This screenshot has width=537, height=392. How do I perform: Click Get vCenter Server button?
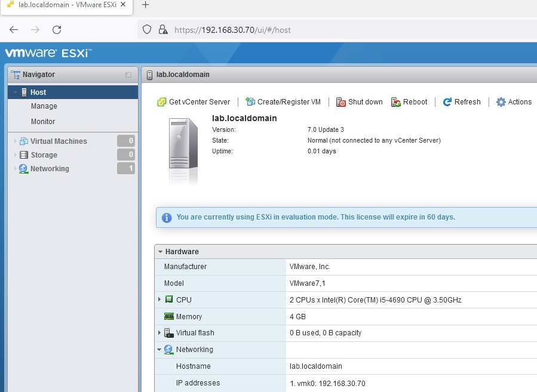(x=194, y=102)
